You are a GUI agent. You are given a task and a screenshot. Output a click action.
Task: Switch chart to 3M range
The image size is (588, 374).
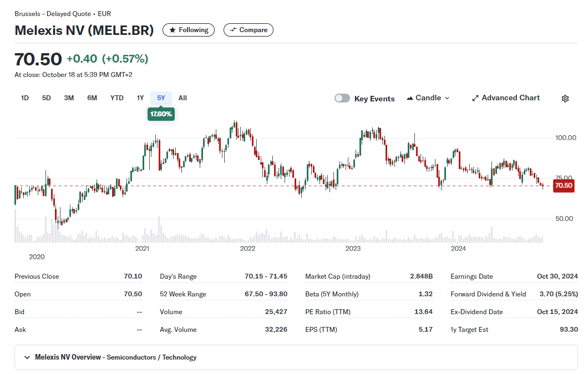click(69, 98)
